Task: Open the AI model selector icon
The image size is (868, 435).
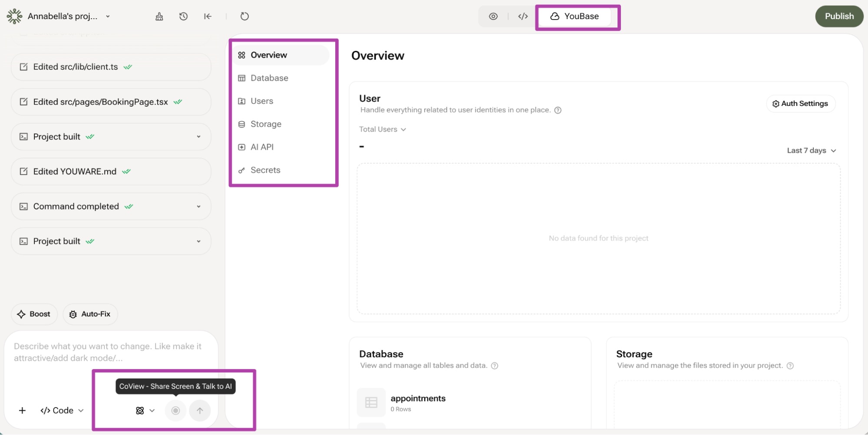Action: (x=145, y=411)
